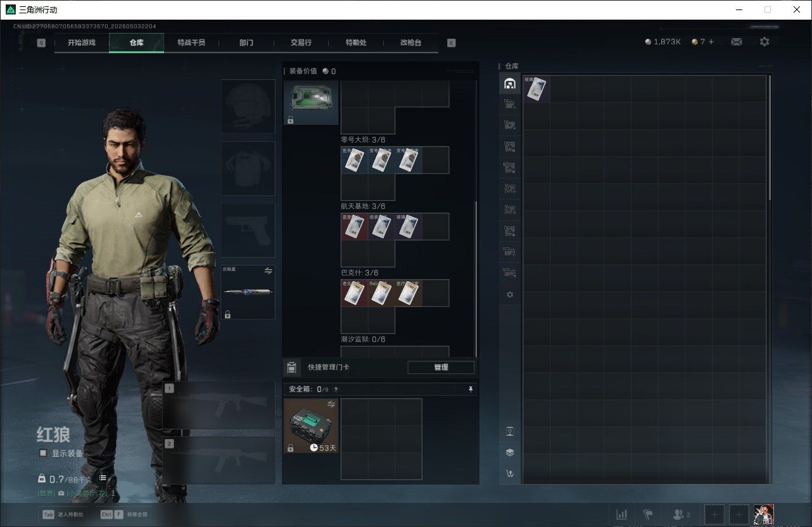Select the first Brakkesh keycard with red background
Screen dimensions: 812x527
(x=355, y=293)
